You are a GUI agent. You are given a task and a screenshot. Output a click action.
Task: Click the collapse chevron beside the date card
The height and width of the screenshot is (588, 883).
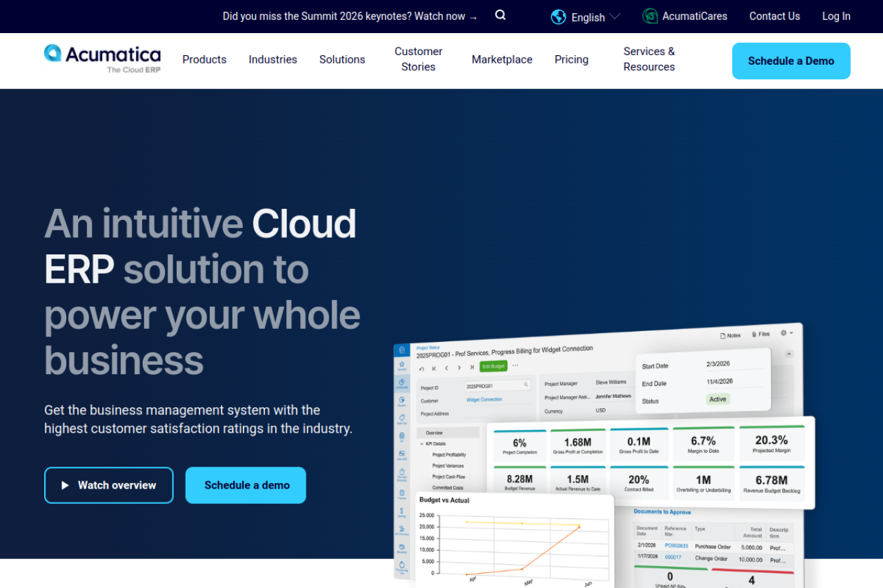789,354
